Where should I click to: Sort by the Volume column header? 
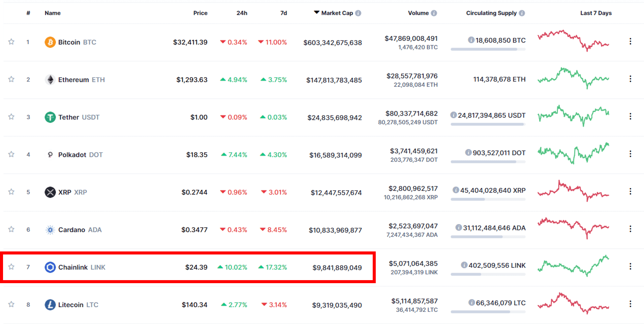(418, 13)
